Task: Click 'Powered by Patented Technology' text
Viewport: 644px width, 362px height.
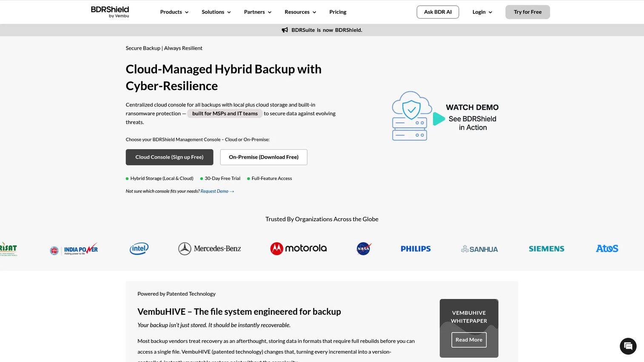Action: point(177,294)
